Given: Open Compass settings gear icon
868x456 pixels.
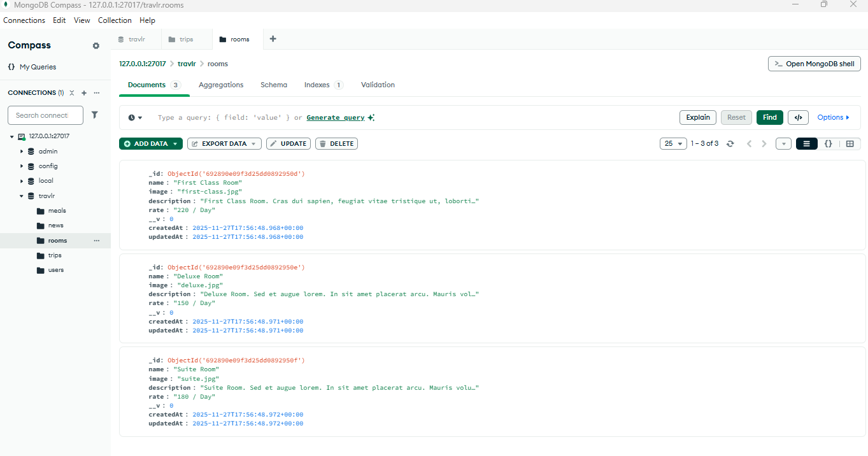Looking at the screenshot, I should 96,46.
